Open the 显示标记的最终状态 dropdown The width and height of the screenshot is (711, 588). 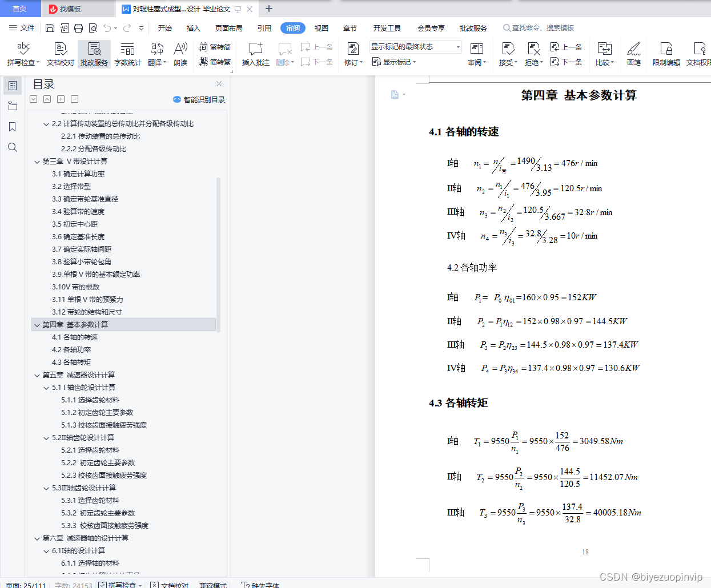pyautogui.click(x=457, y=47)
